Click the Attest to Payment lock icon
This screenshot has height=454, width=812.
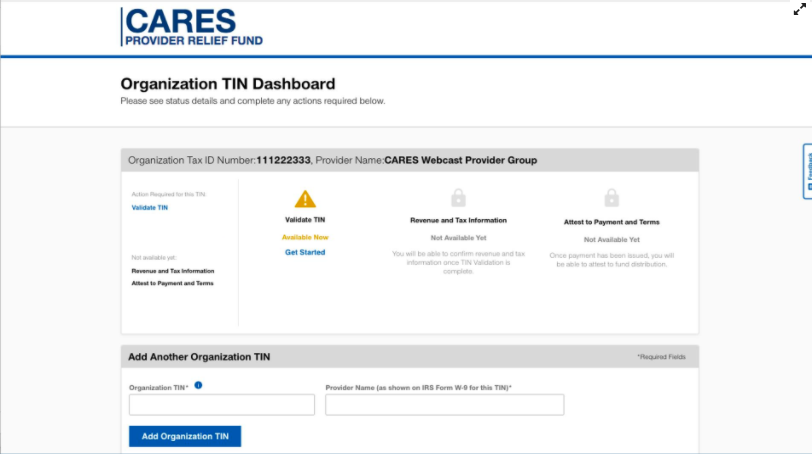[612, 198]
